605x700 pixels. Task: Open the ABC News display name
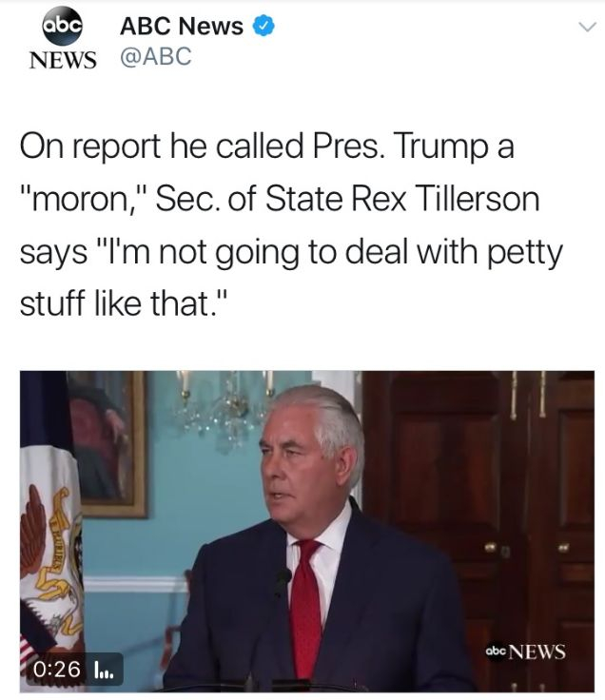[x=182, y=26]
